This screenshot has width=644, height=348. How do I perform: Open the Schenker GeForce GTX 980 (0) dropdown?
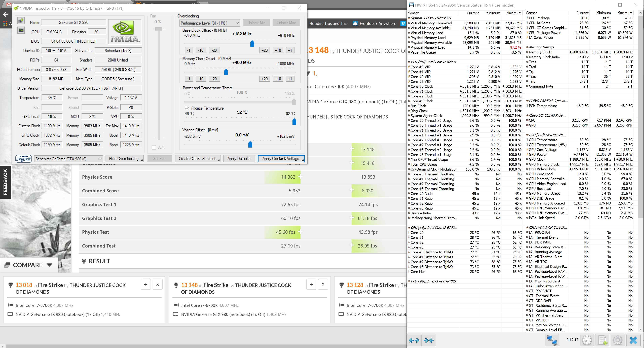[x=68, y=159]
